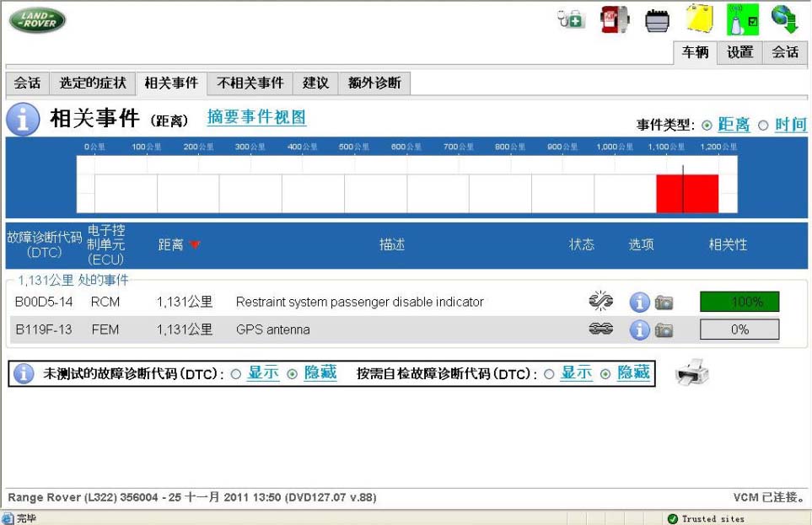The width and height of the screenshot is (812, 525).
Task: Click the red event bar on distance chart
Action: tap(687, 194)
